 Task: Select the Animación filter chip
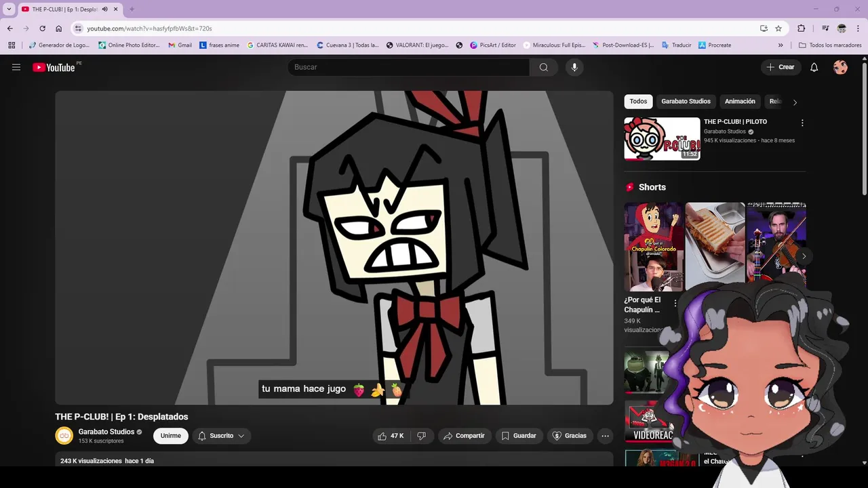click(740, 102)
